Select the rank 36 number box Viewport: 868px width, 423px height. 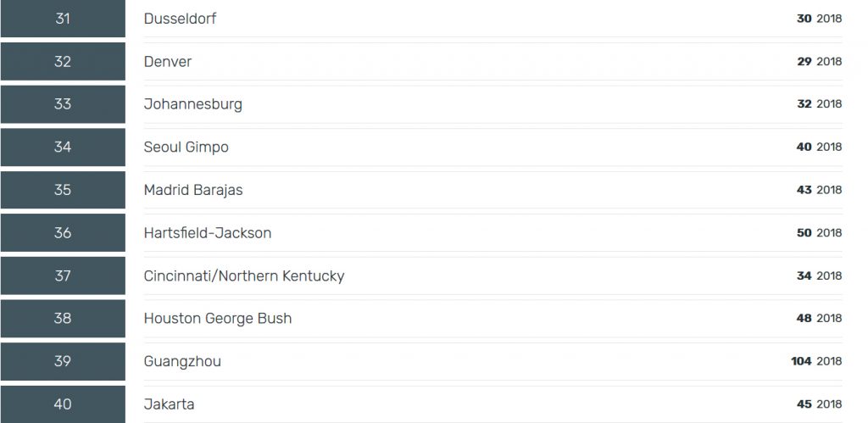click(63, 233)
